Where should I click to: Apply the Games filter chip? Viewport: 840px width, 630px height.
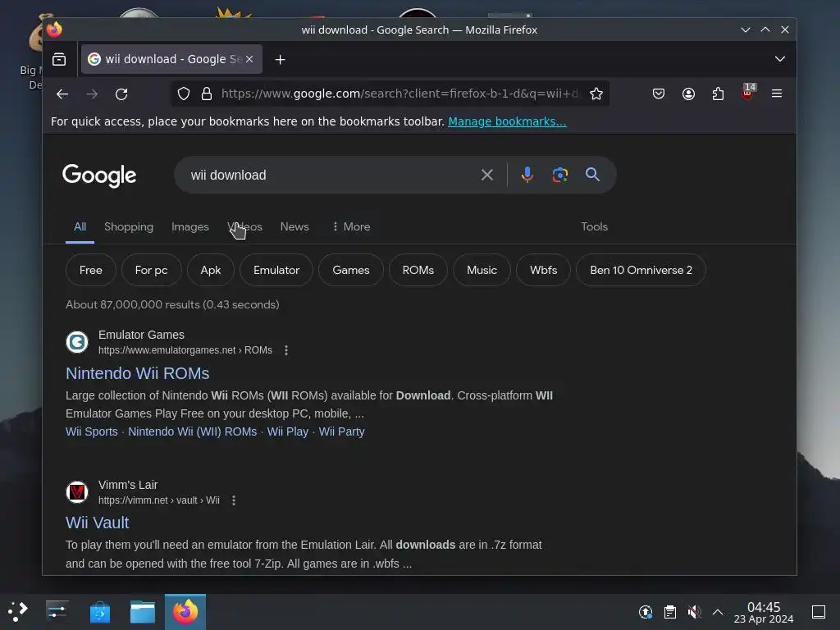[x=351, y=270]
